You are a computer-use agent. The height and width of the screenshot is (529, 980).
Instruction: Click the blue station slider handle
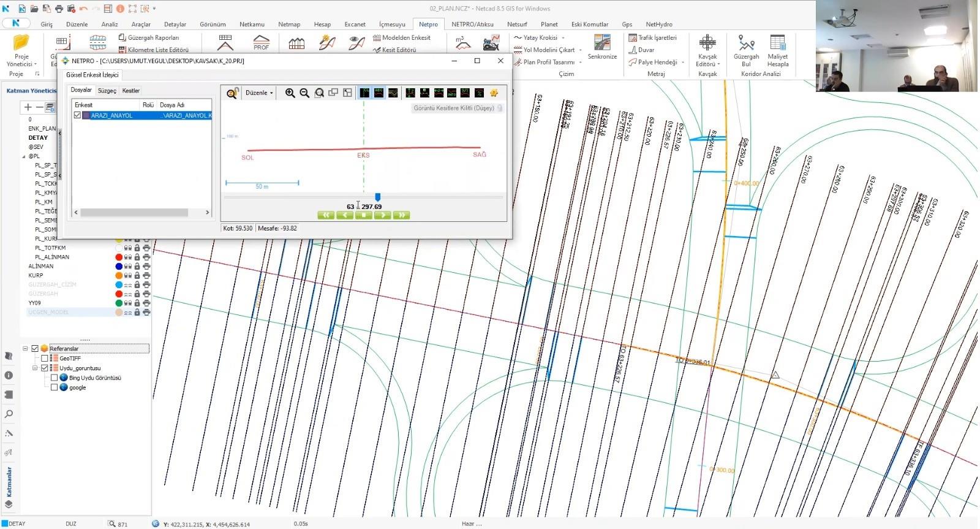click(x=378, y=197)
